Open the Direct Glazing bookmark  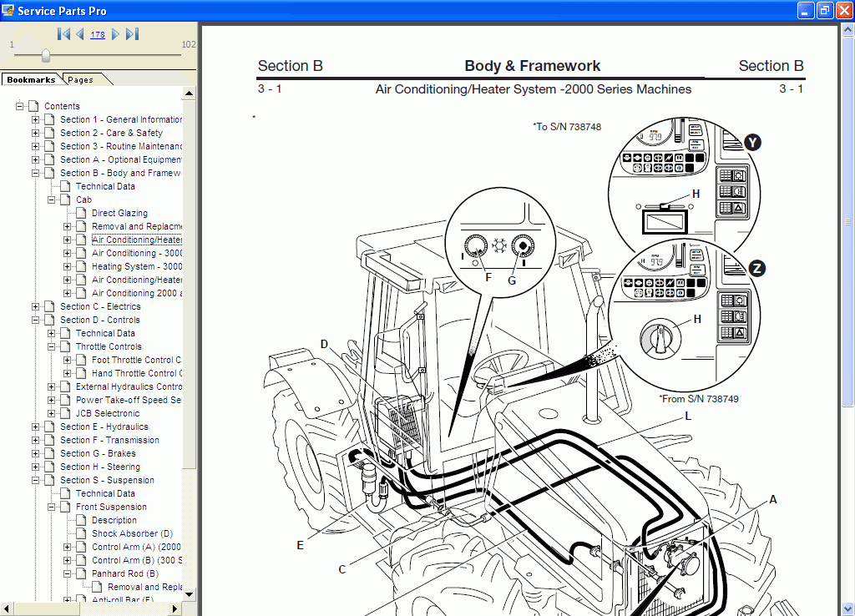(x=119, y=213)
